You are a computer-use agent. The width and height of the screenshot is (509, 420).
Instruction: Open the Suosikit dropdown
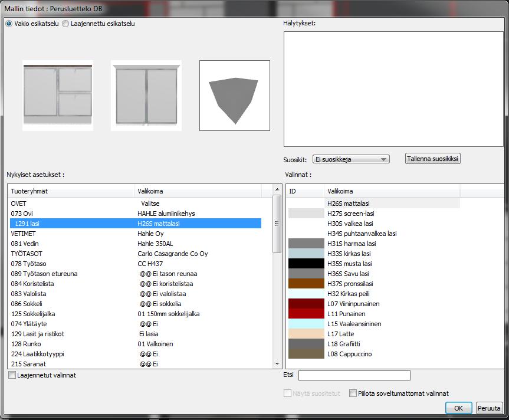point(351,159)
